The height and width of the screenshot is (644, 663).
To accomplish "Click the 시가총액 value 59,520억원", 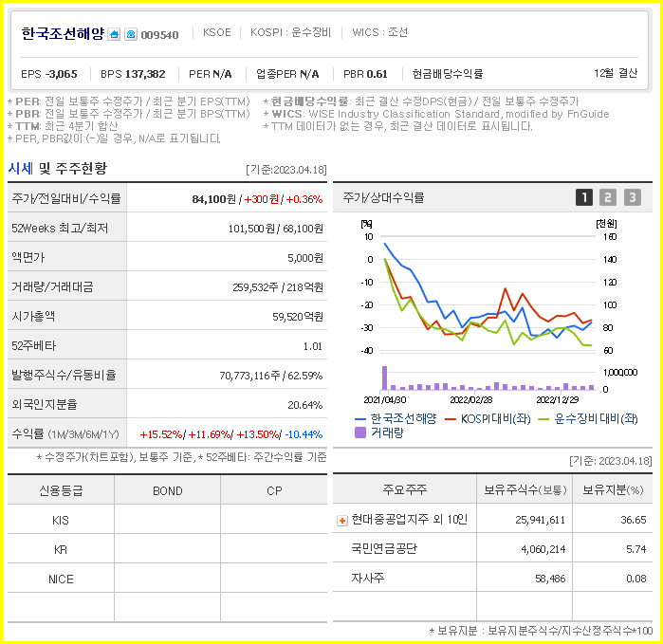I will (298, 317).
